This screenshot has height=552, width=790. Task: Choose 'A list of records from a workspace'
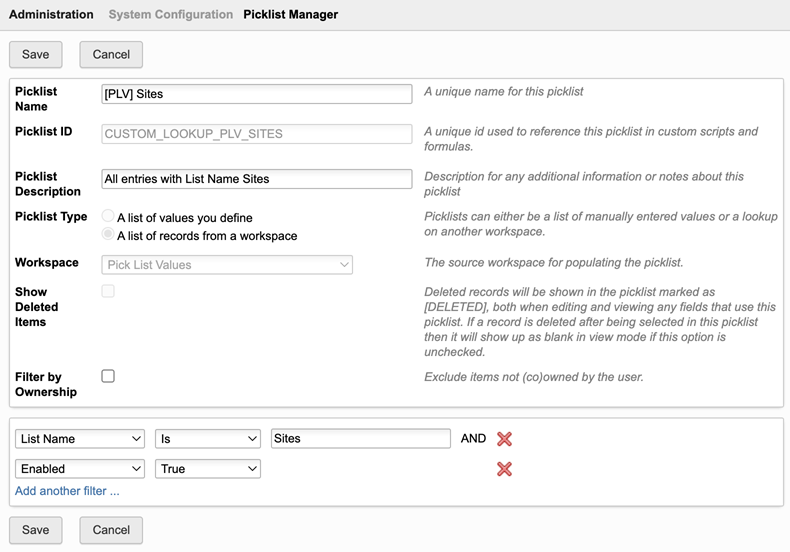point(108,235)
